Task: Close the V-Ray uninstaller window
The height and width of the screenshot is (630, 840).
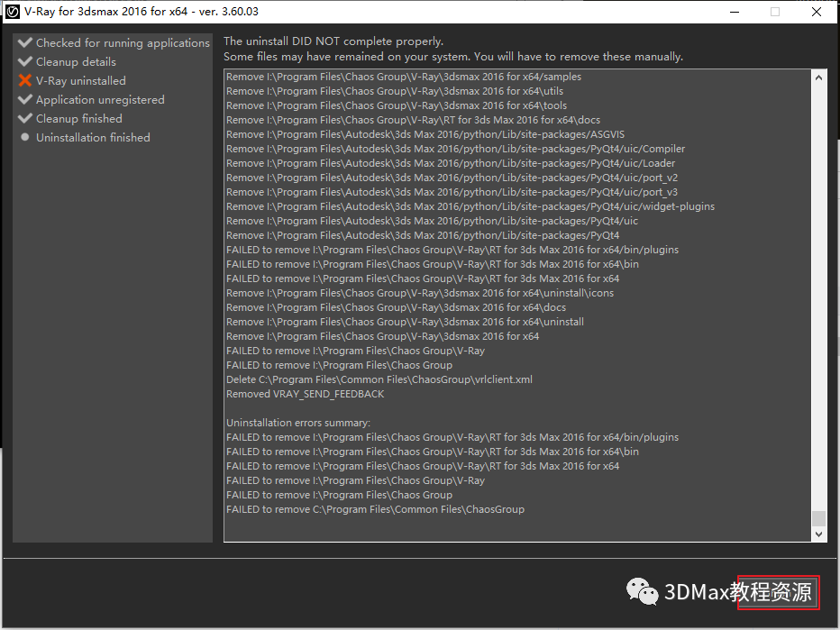Action: [x=817, y=12]
